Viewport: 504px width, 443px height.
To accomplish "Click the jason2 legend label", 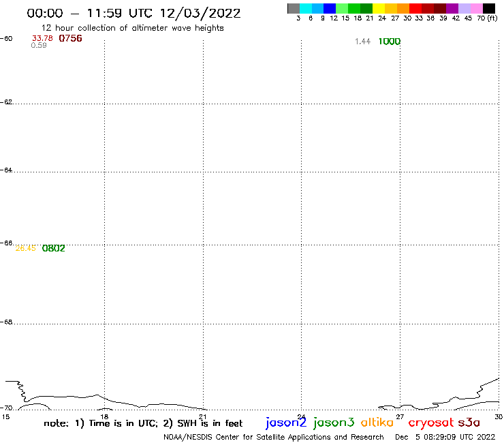I will click(286, 423).
